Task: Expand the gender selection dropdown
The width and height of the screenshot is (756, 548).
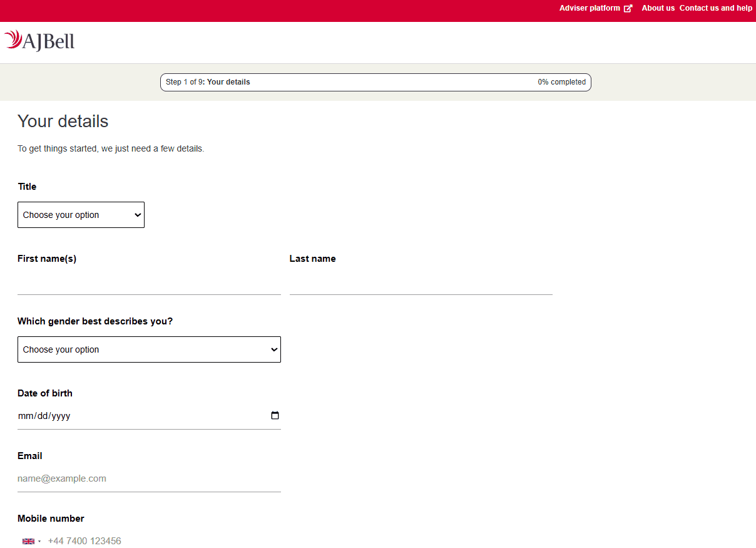Action: pos(149,349)
